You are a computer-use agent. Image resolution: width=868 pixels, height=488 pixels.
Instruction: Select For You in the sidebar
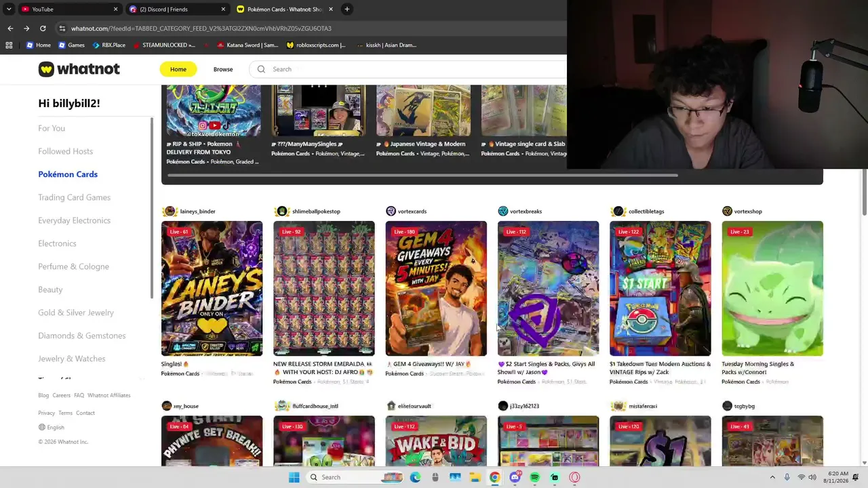(x=52, y=128)
